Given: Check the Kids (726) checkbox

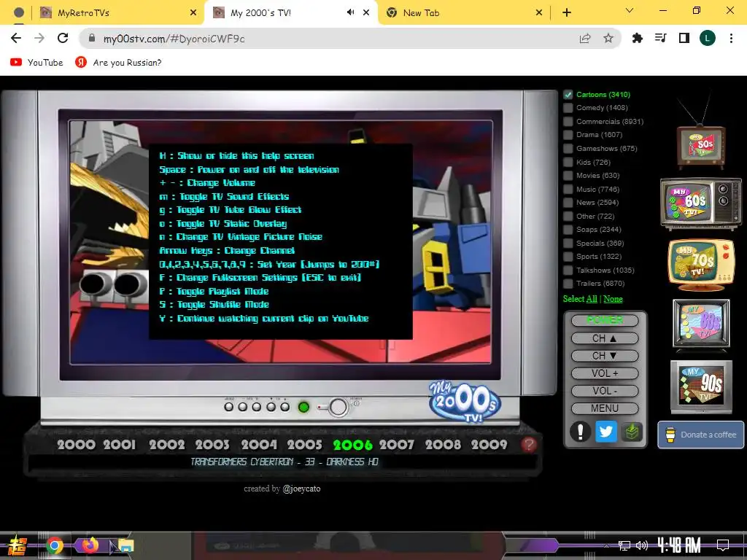Looking at the screenshot, I should [568, 163].
